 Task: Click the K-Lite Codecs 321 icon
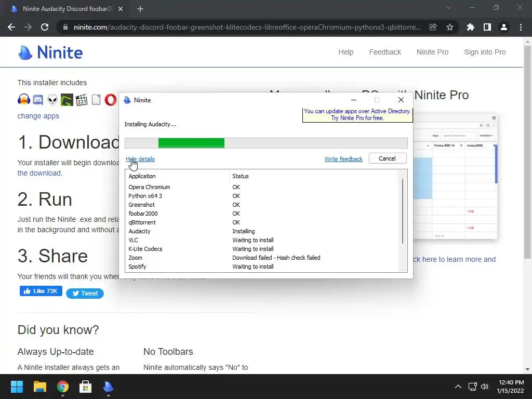82,100
